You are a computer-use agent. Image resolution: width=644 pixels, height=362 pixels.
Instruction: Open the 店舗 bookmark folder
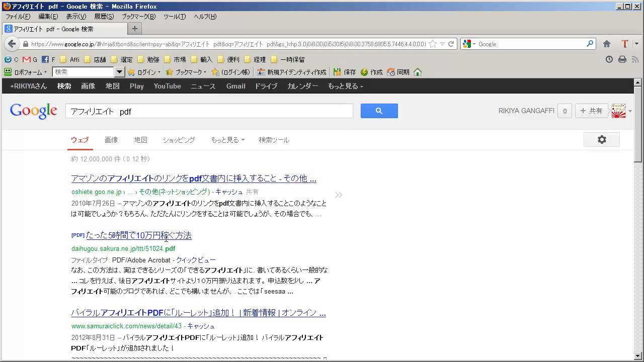[x=95, y=59]
